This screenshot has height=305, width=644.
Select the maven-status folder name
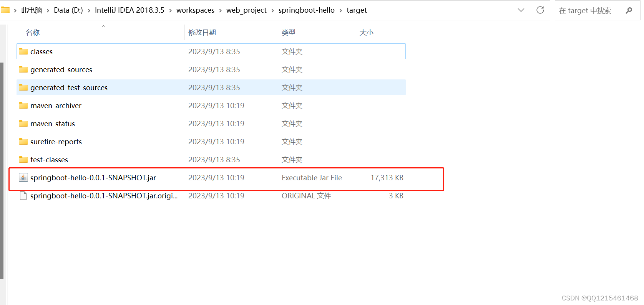pos(53,124)
